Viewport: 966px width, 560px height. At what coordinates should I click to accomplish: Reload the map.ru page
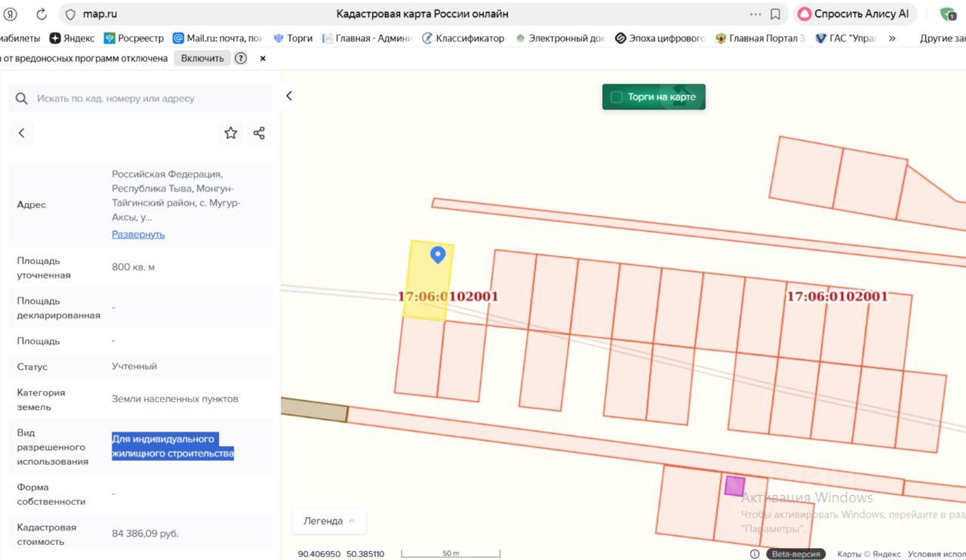point(42,14)
